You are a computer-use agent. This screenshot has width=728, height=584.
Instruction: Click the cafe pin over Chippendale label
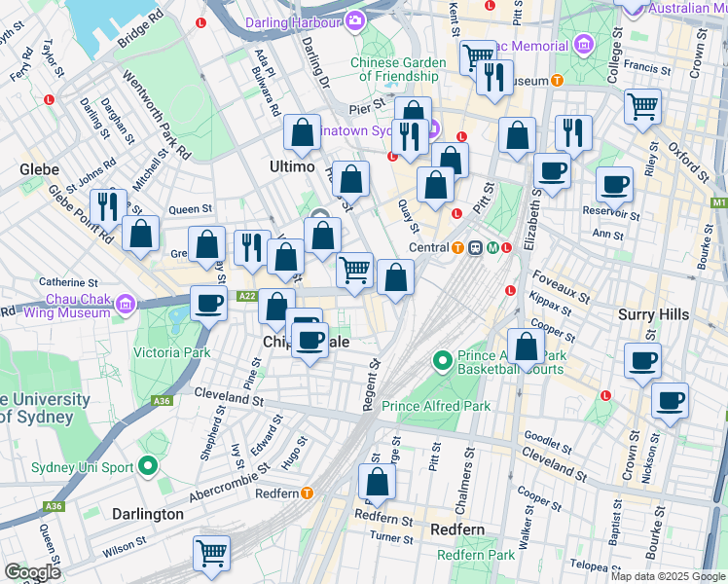click(309, 342)
